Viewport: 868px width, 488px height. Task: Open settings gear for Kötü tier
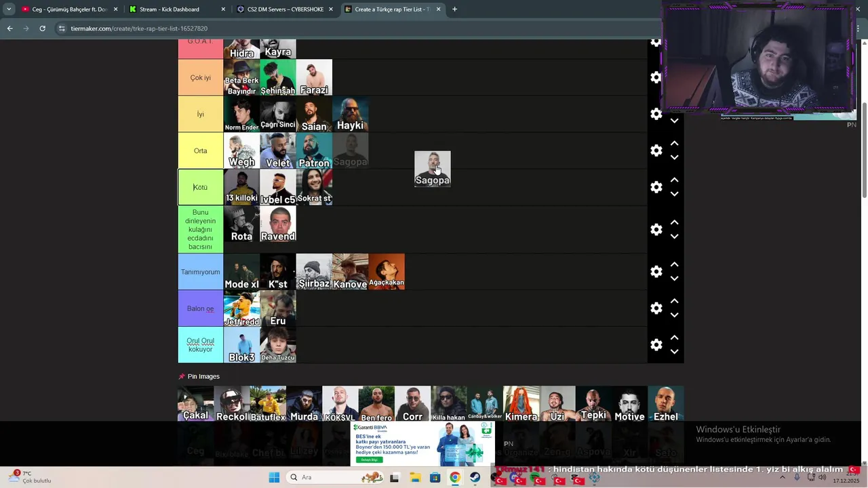[656, 187]
